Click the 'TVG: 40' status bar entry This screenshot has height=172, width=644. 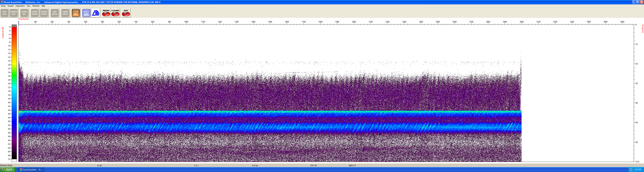(313, 165)
